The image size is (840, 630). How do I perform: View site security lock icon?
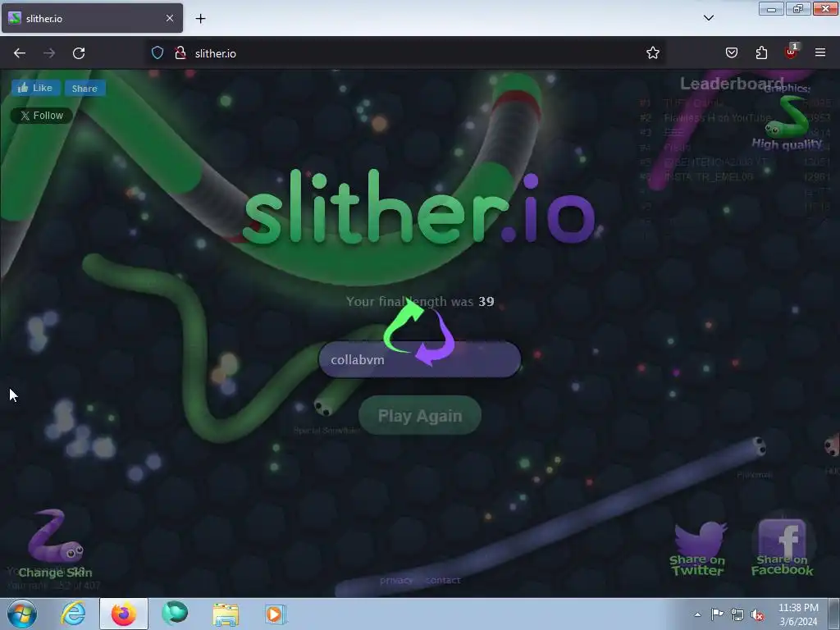point(180,53)
